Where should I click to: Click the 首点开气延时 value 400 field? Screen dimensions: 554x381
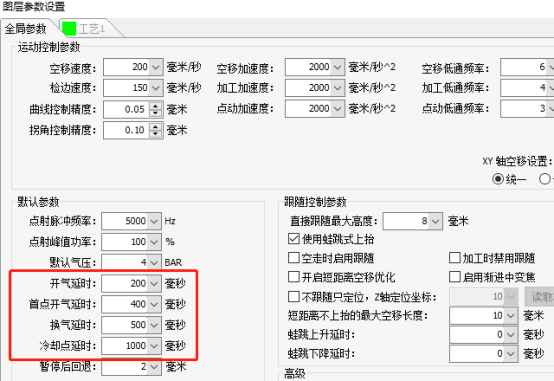click(125, 304)
